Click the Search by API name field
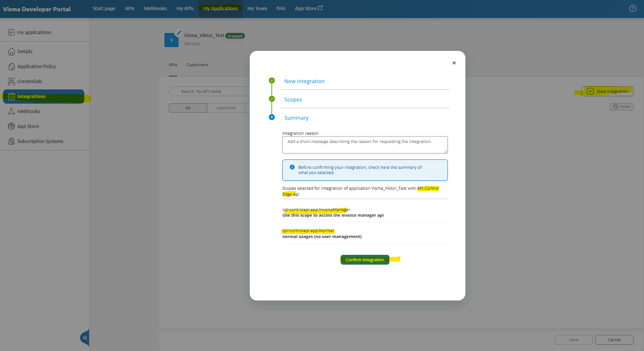 210,91
